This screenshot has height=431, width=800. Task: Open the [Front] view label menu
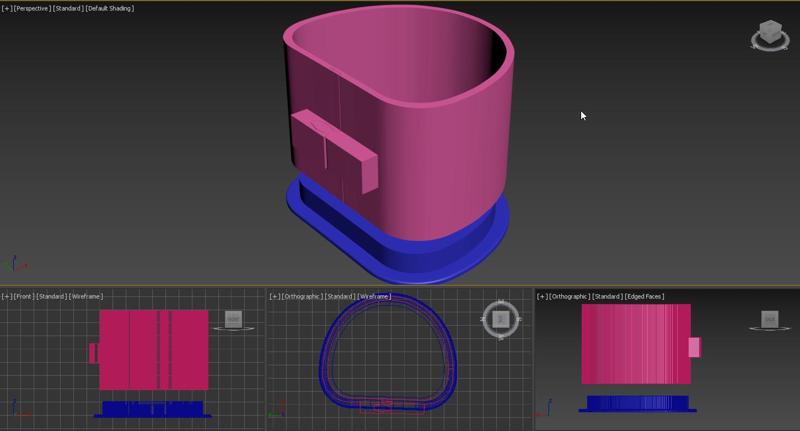pyautogui.click(x=25, y=296)
